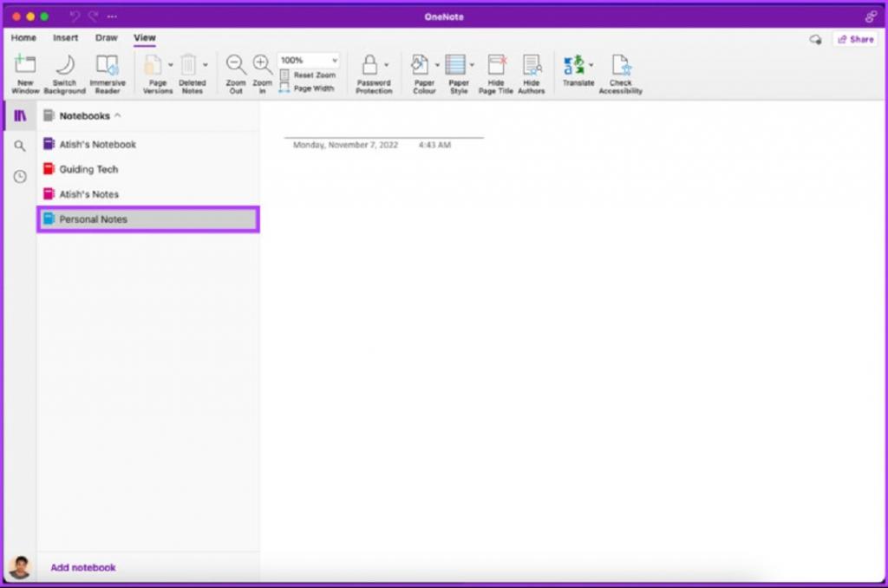Expand Deleted Notes dropdown arrow
Screen dimensions: 888x588
coord(205,65)
